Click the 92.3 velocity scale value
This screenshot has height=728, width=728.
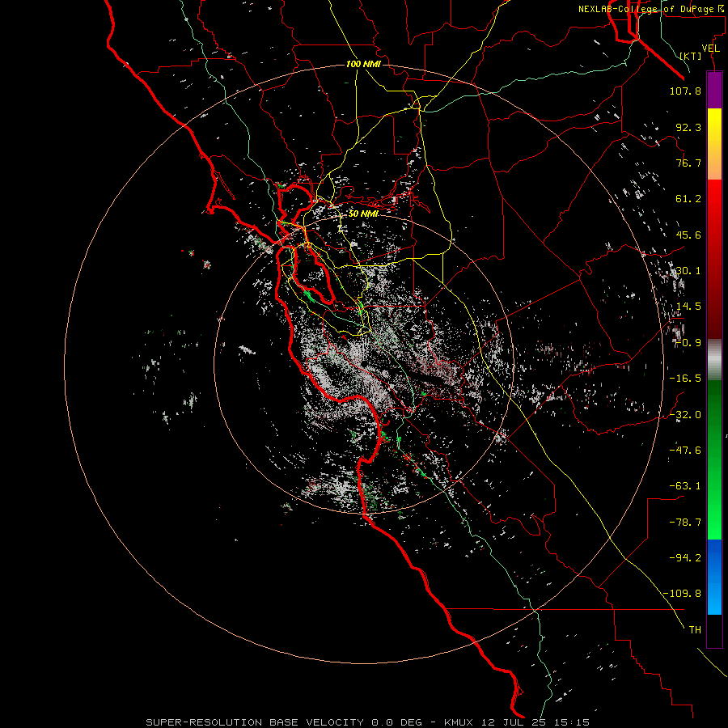pyautogui.click(x=688, y=127)
